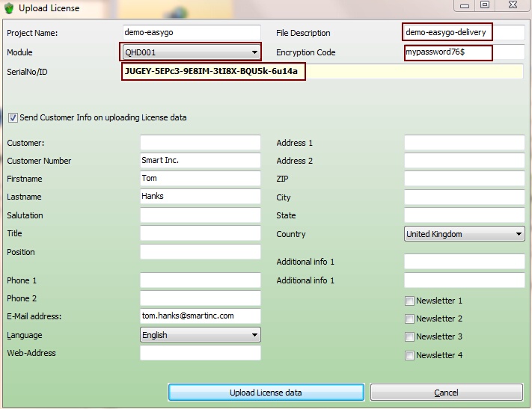The width and height of the screenshot is (532, 409).
Task: Click the Cancel button
Action: coord(446,393)
